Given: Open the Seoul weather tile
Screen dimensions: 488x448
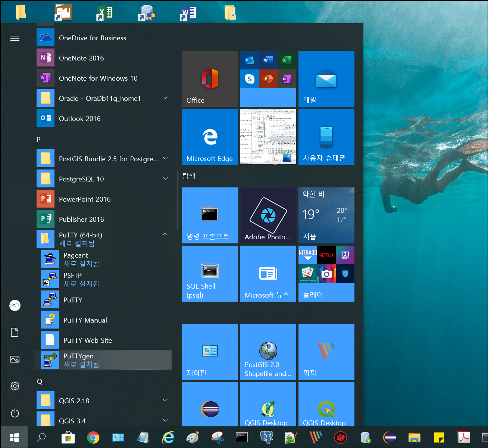Looking at the screenshot, I should pos(326,215).
